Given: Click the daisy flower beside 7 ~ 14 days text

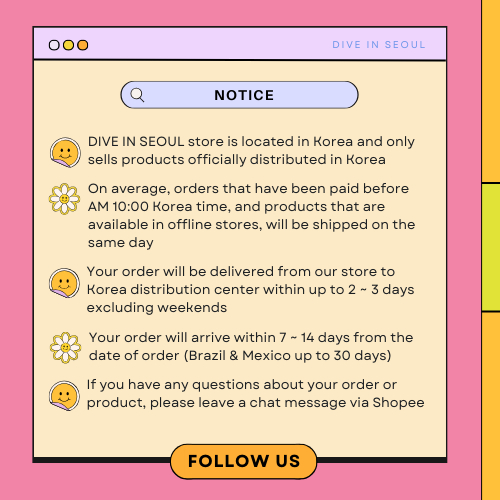Looking at the screenshot, I should tap(65, 347).
